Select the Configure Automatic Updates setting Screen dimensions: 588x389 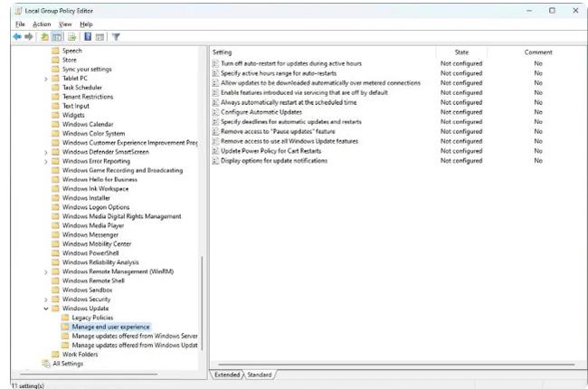tap(261, 112)
